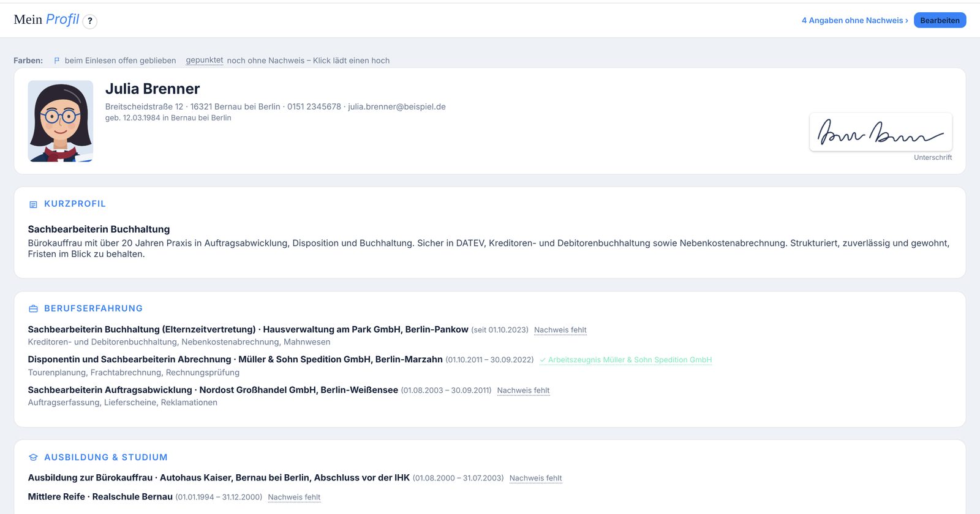Open Arbeitszeugnis Müller & Sohn Spedition document
The width and height of the screenshot is (980, 514).
point(630,360)
